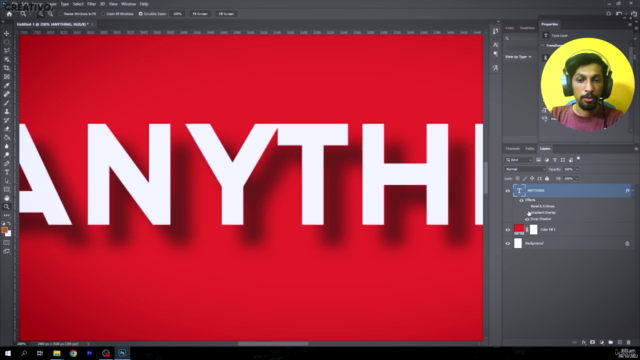Screen dimensions: 640x360
Task: Switch to the Paths tab
Action: [530, 149]
